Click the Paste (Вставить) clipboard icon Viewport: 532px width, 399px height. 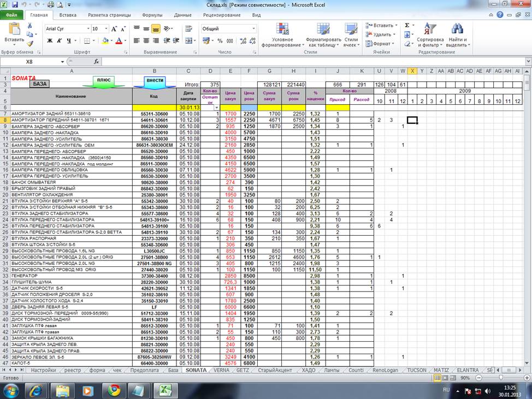pyautogui.click(x=14, y=29)
